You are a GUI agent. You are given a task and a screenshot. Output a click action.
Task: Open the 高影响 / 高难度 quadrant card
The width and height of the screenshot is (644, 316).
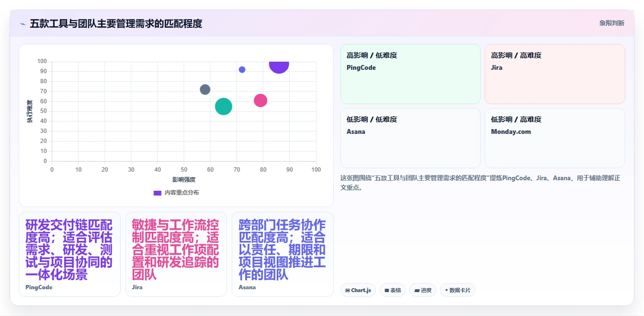554,74
